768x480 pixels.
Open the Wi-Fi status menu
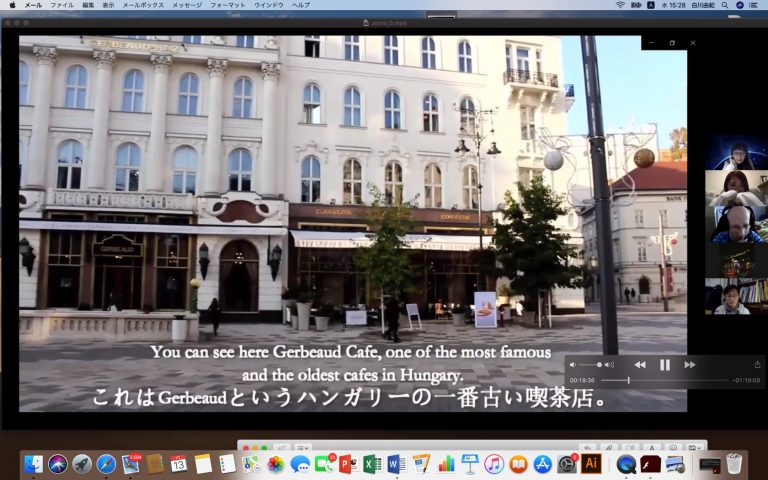(x=620, y=5)
